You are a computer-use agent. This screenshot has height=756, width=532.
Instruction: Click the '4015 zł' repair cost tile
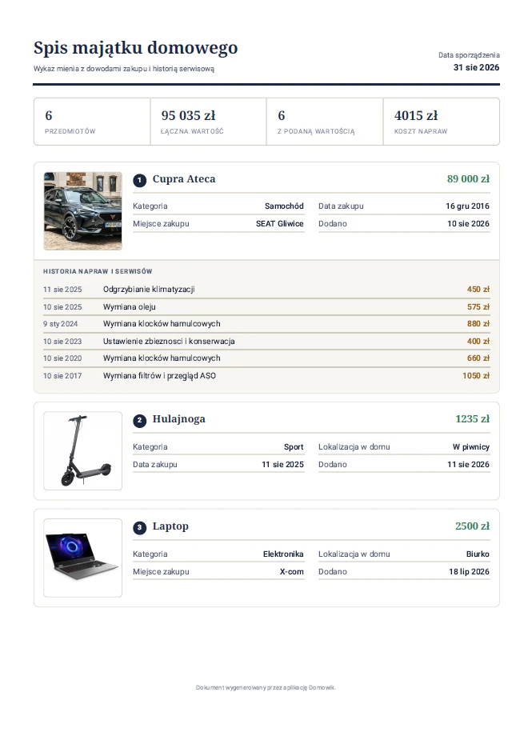(442, 122)
